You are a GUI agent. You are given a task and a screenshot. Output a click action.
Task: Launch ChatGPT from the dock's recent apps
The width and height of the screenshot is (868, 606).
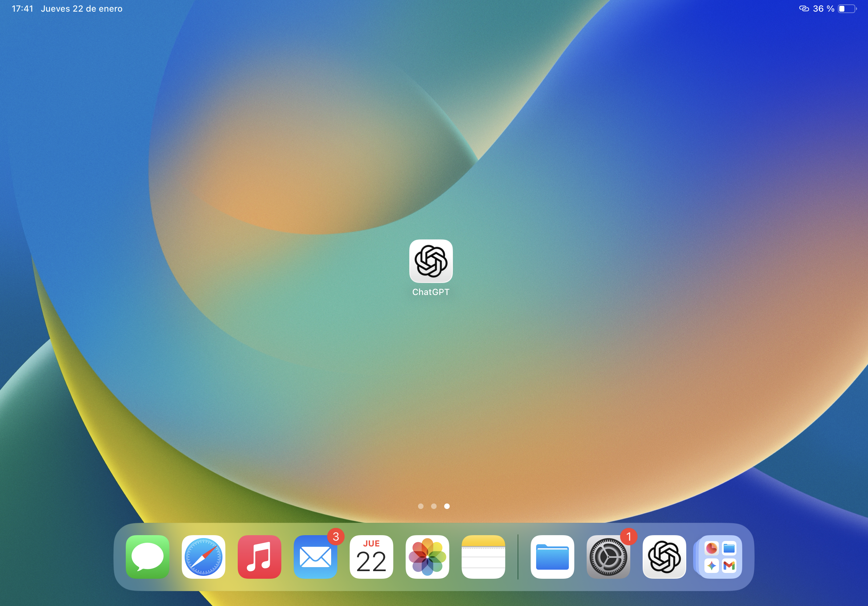click(x=664, y=557)
